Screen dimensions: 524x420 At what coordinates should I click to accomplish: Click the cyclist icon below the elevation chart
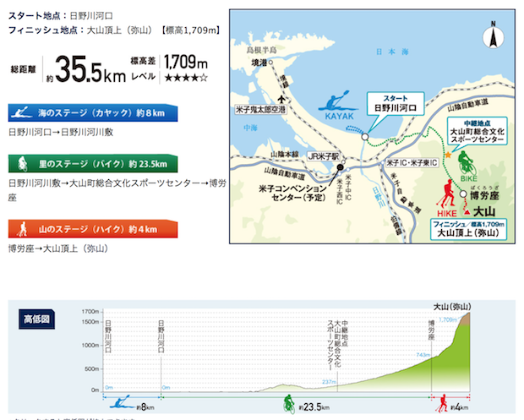288,401
